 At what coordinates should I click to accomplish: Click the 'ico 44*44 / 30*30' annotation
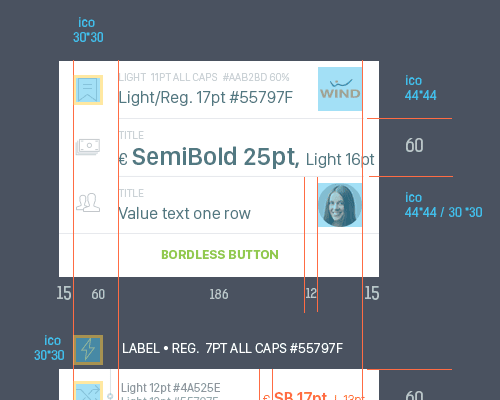tap(443, 205)
